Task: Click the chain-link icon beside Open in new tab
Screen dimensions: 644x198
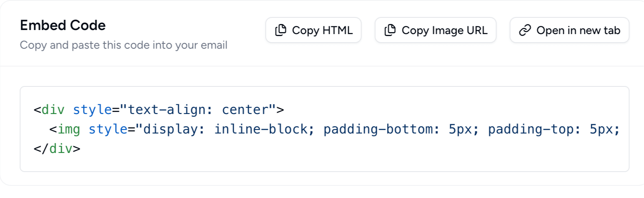Action: click(525, 30)
